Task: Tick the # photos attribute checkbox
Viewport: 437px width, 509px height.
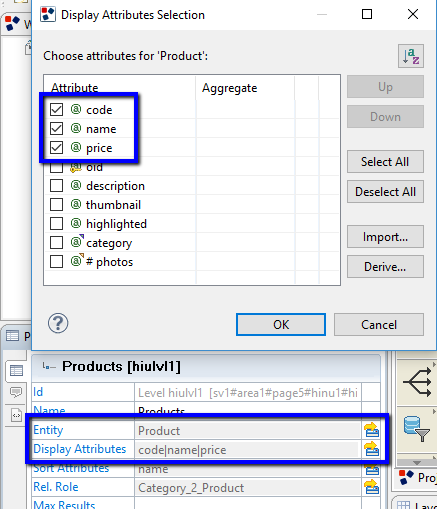Action: click(x=56, y=262)
